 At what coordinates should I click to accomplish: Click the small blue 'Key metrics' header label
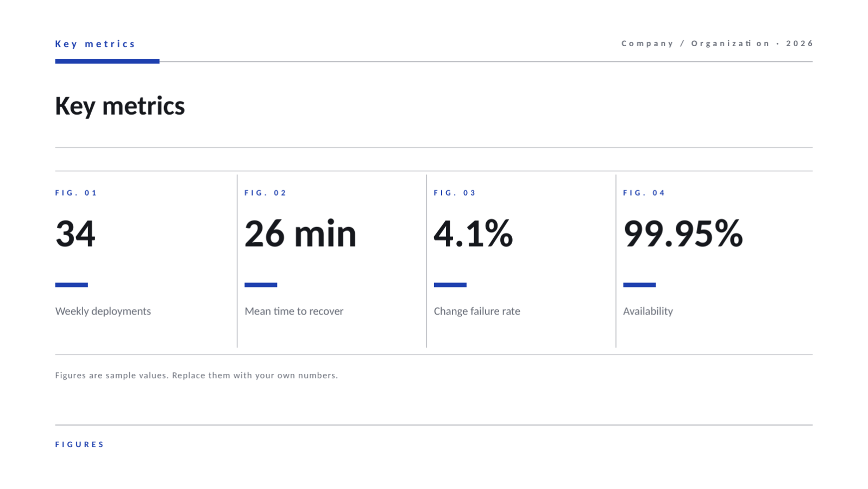[x=95, y=44]
